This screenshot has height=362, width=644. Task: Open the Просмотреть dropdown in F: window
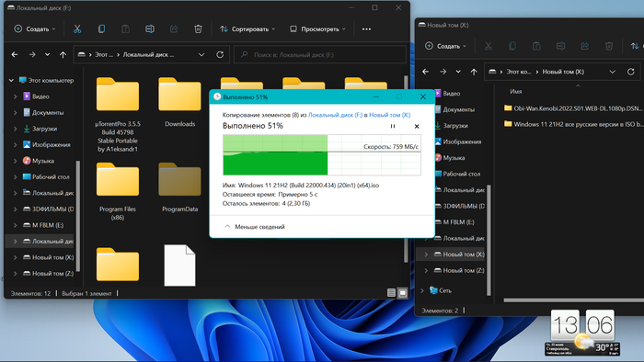pyautogui.click(x=318, y=29)
